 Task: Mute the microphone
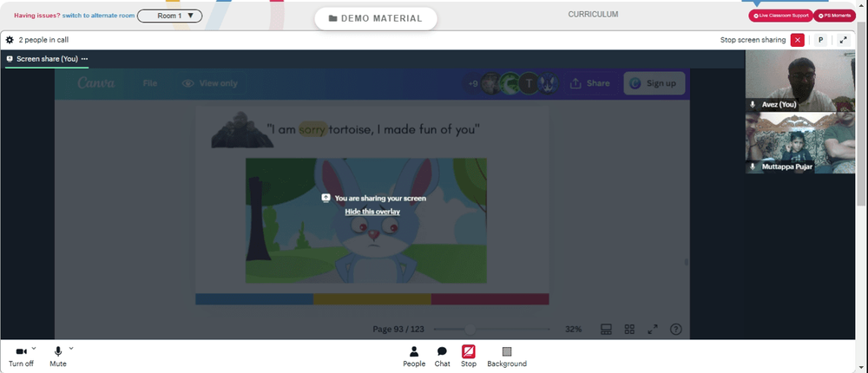coord(58,357)
